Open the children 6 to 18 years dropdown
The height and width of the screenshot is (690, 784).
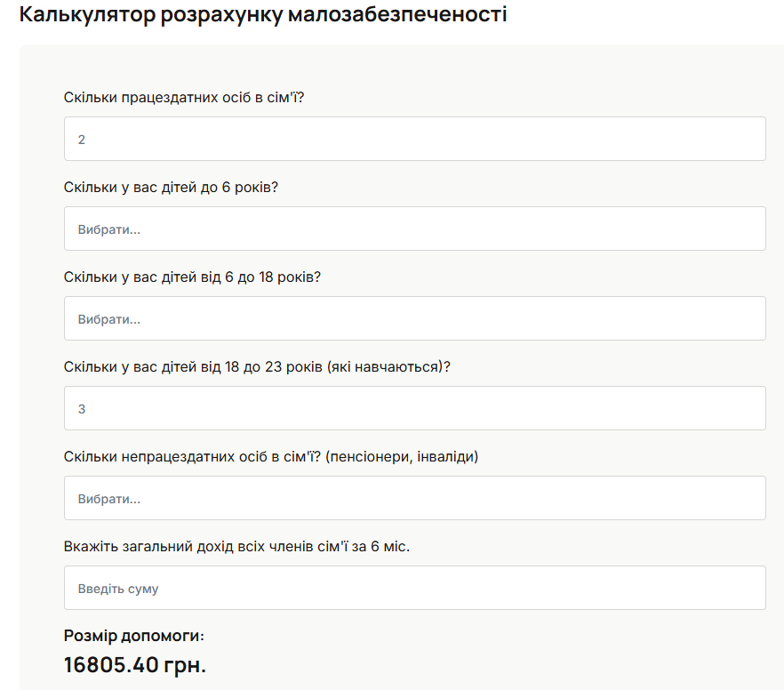[414, 318]
